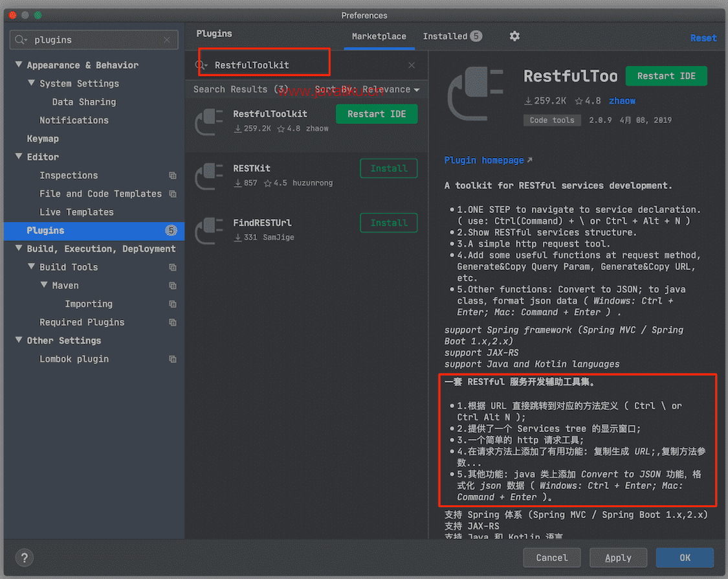Click magnifier icon in settings search box
This screenshot has width=728, height=579.
21,40
